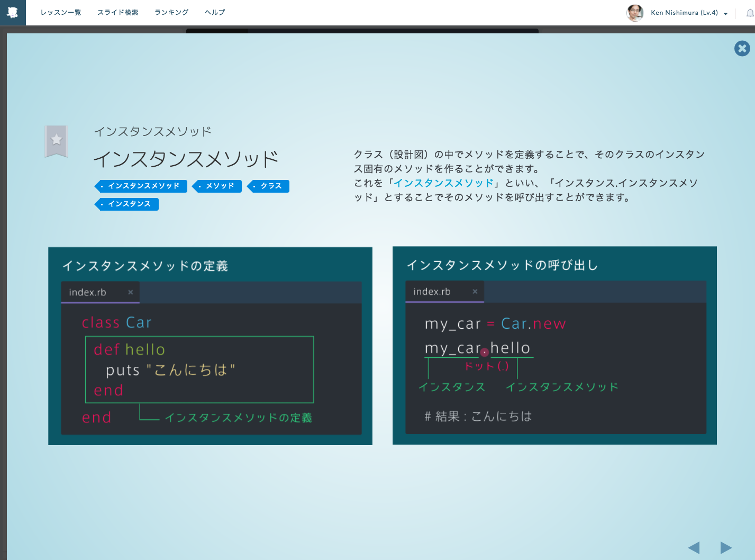755x560 pixels.
Task: Open the レッスン一覧 menu
Action: point(61,12)
